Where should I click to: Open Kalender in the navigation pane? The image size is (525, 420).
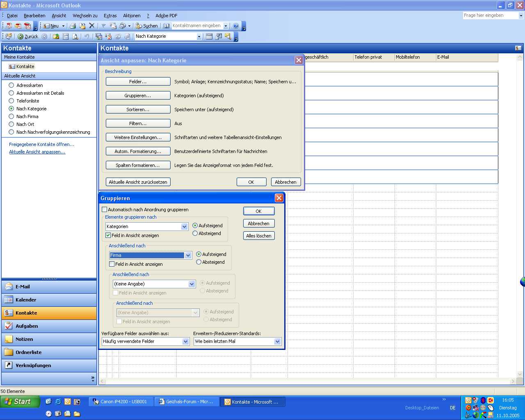coord(49,300)
